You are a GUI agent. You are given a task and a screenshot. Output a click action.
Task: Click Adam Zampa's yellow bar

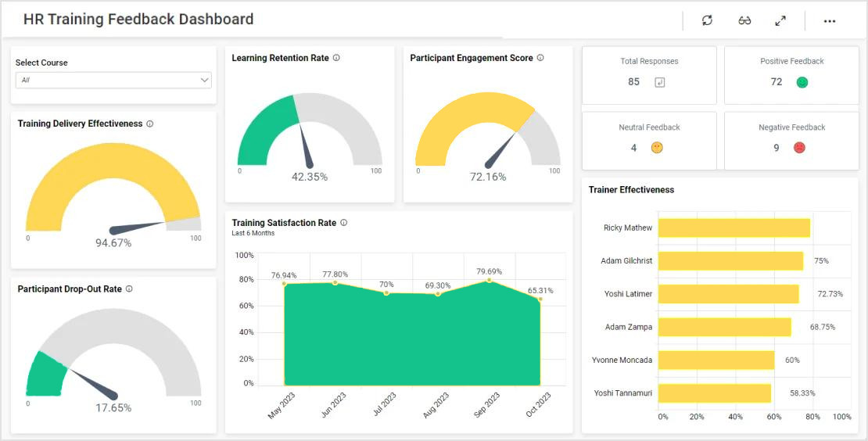coord(725,327)
